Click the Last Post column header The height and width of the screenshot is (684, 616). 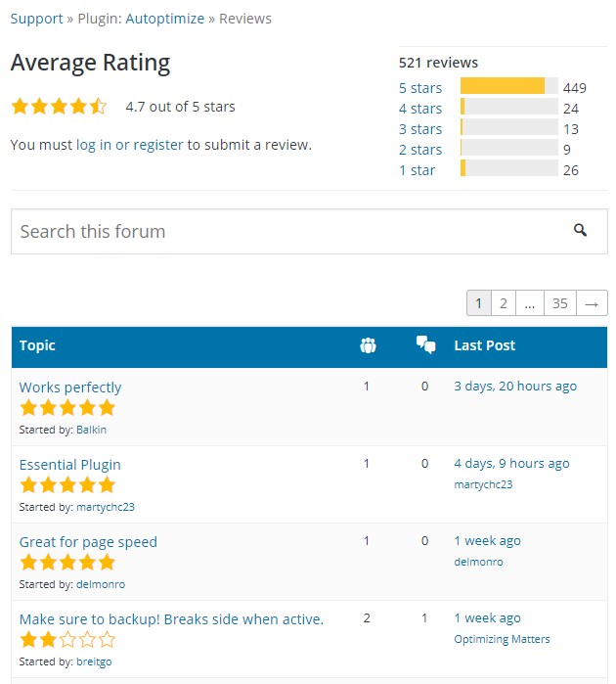[484, 345]
